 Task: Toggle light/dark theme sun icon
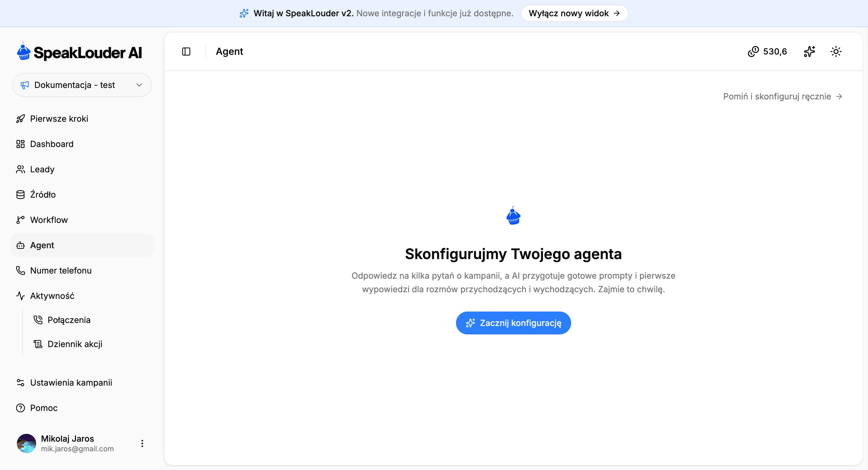pos(836,52)
